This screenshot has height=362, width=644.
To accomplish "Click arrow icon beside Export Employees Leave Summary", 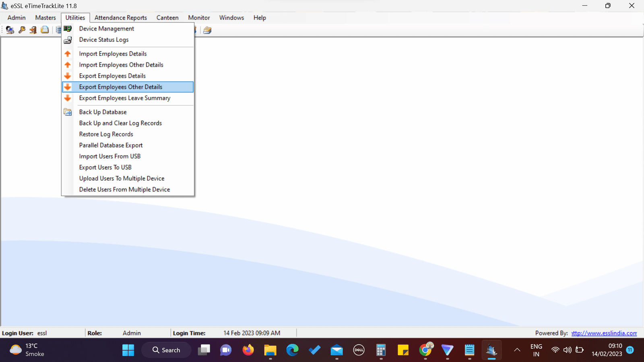I will point(68,98).
